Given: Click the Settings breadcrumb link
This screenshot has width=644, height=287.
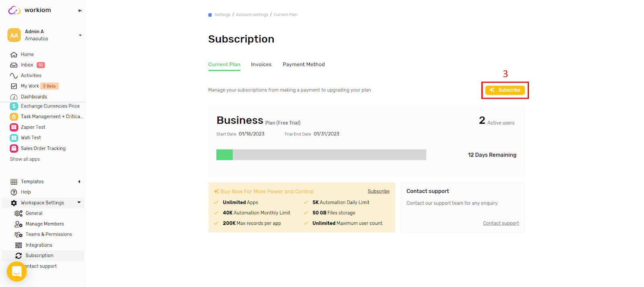Looking at the screenshot, I should (x=222, y=14).
